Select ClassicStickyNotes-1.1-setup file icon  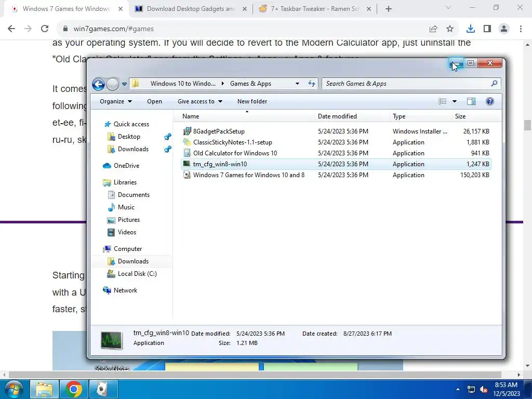(187, 142)
